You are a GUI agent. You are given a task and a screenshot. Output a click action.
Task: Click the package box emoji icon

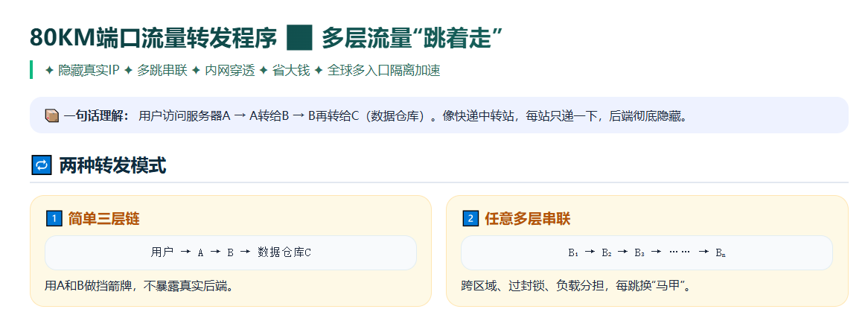pos(51,115)
